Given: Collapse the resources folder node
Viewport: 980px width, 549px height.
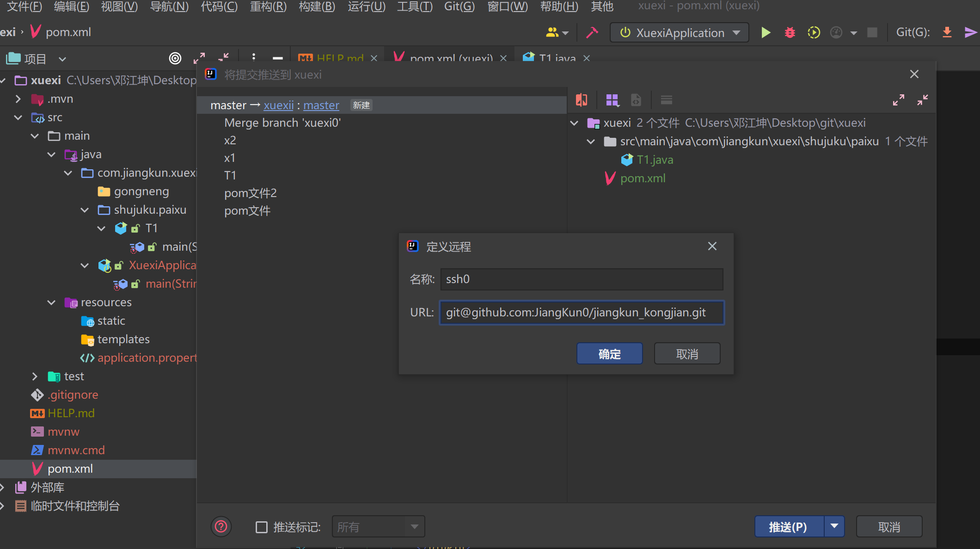Looking at the screenshot, I should (51, 302).
